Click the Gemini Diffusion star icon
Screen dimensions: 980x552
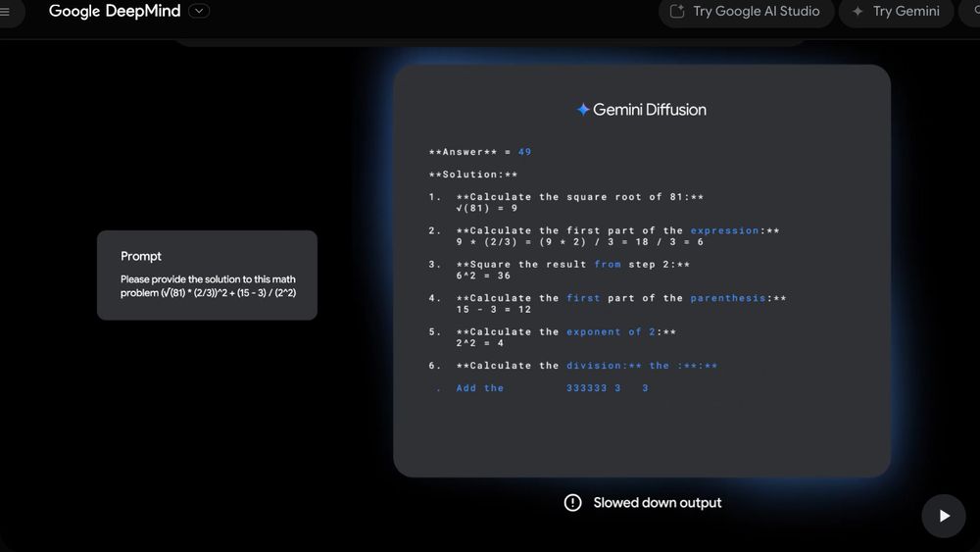click(x=582, y=110)
